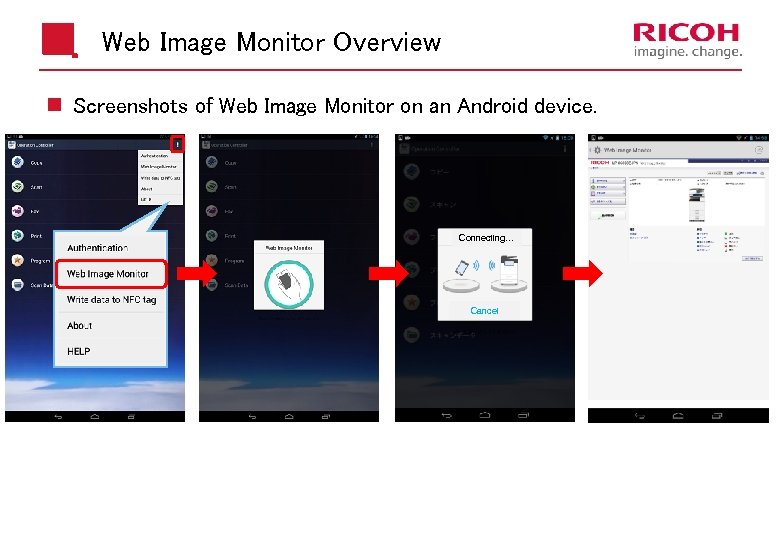Image resolution: width=780 pixels, height=540 pixels.
Task: Click the Operation Controller app icon in the first screenshot's title bar
Action: 11,145
